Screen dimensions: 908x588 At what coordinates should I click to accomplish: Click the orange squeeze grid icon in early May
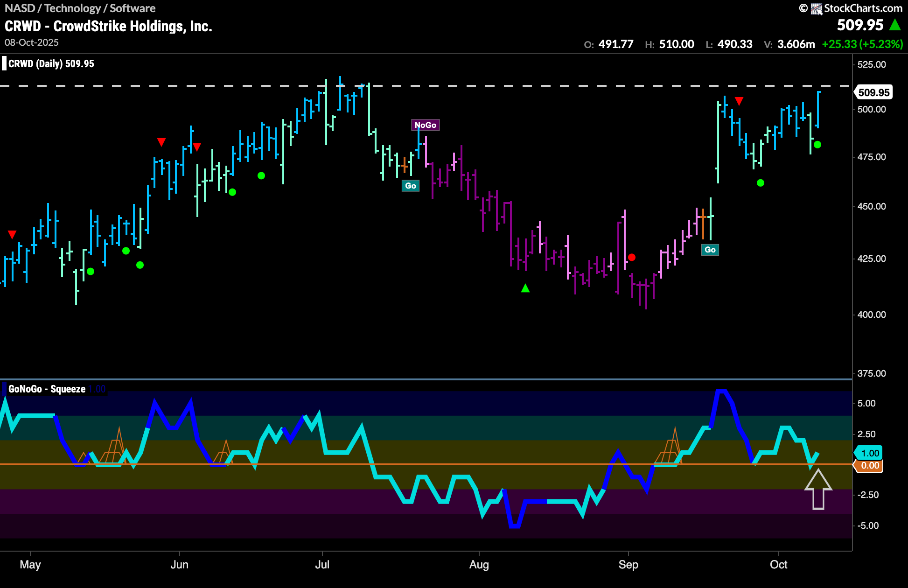coord(114,448)
